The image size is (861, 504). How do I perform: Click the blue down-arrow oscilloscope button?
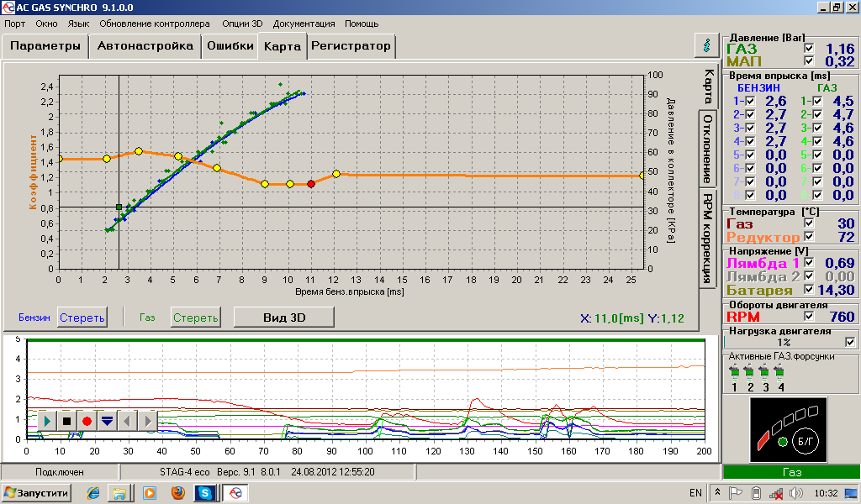click(x=107, y=421)
